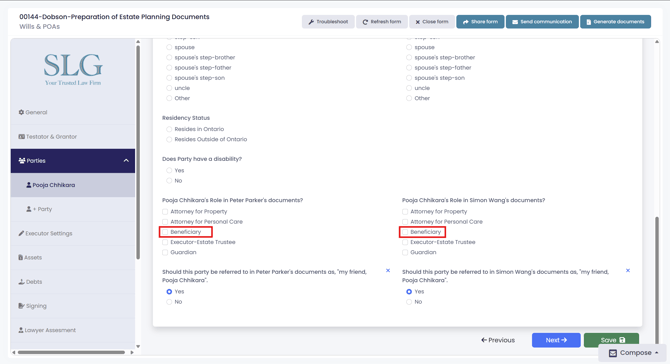Select Yes for Peter Parker friend reference
The width and height of the screenshot is (670, 364).
pos(169,292)
